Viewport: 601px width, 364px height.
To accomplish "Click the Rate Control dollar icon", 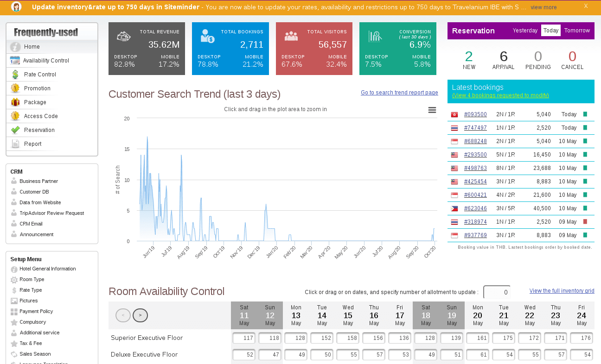I will [15, 75].
